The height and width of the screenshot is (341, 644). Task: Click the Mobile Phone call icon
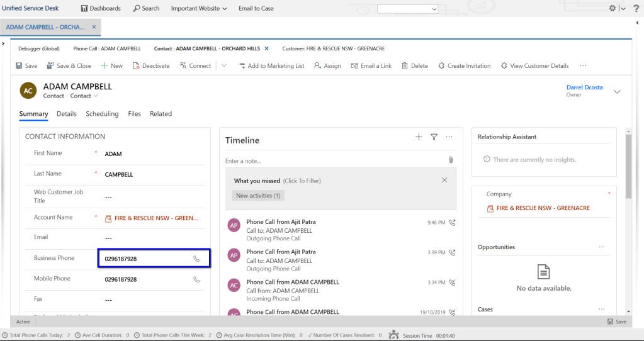pyautogui.click(x=196, y=279)
